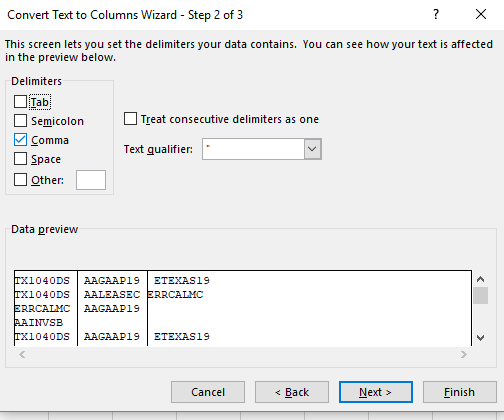Click the Cancel button

(x=208, y=392)
